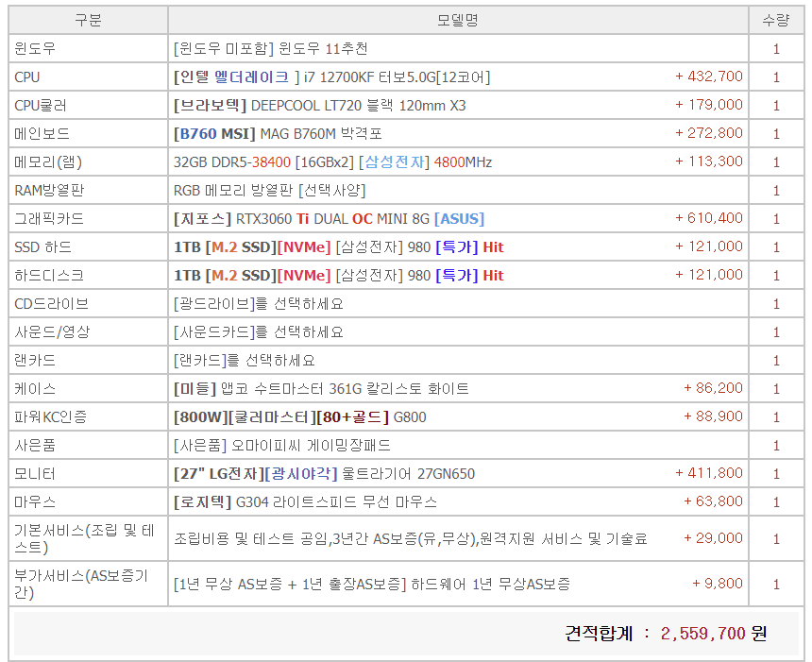Select the 메모리(램) category label
The width and height of the screenshot is (812, 662).
coord(48,162)
